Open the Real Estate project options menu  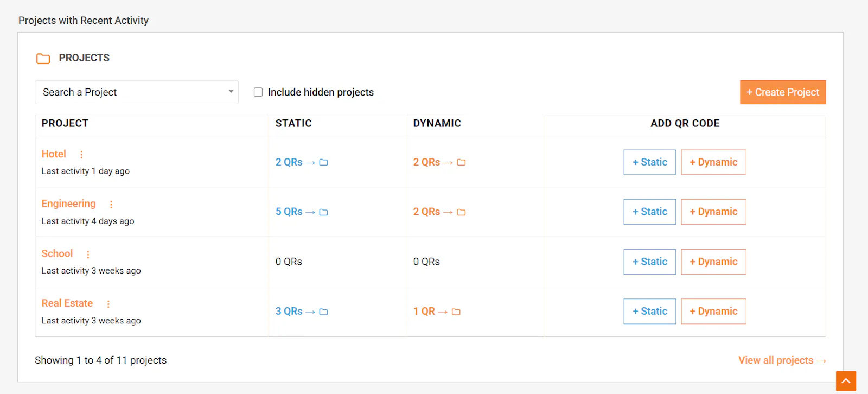coord(108,304)
